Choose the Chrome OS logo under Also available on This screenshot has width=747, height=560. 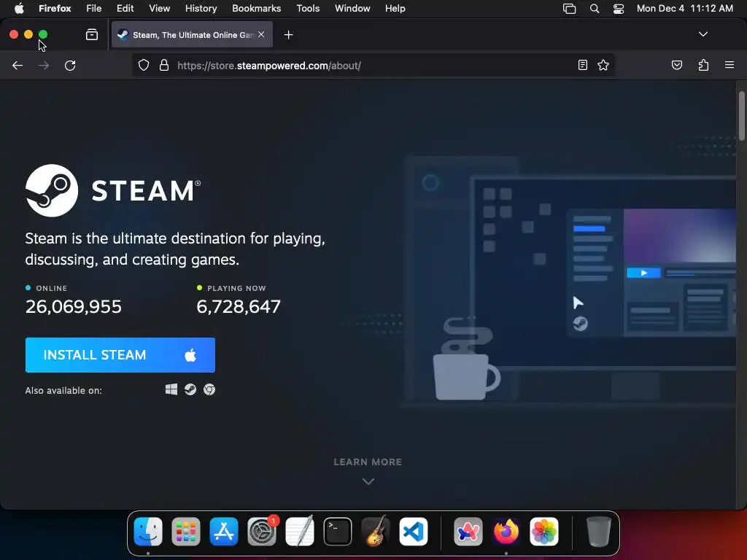click(209, 389)
